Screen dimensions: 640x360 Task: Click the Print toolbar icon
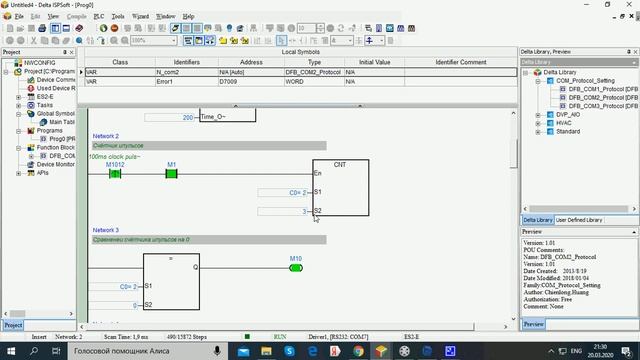[x=42, y=28]
